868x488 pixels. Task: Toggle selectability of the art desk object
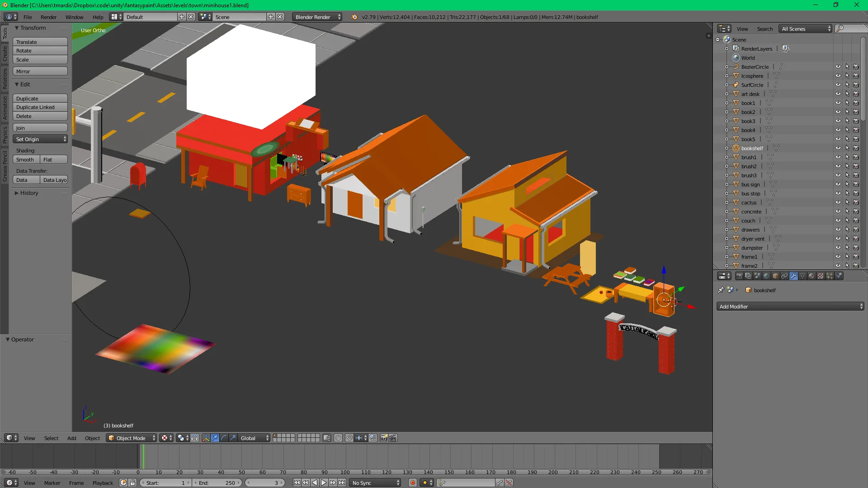(847, 94)
